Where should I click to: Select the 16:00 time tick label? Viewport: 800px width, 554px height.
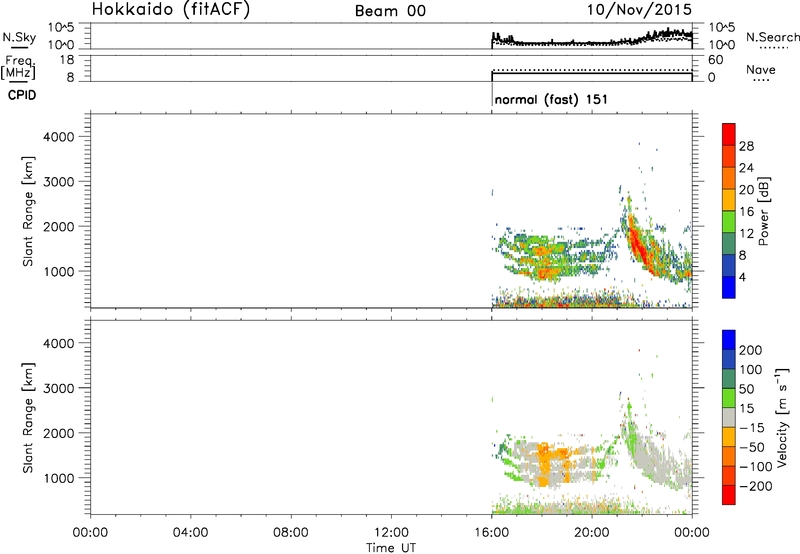[x=491, y=533]
